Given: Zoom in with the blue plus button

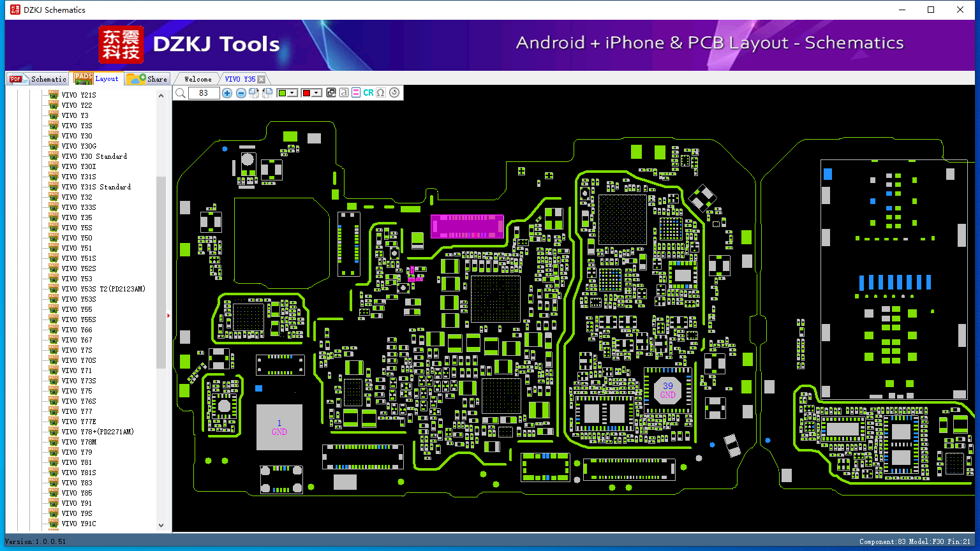Looking at the screenshot, I should pos(227,93).
